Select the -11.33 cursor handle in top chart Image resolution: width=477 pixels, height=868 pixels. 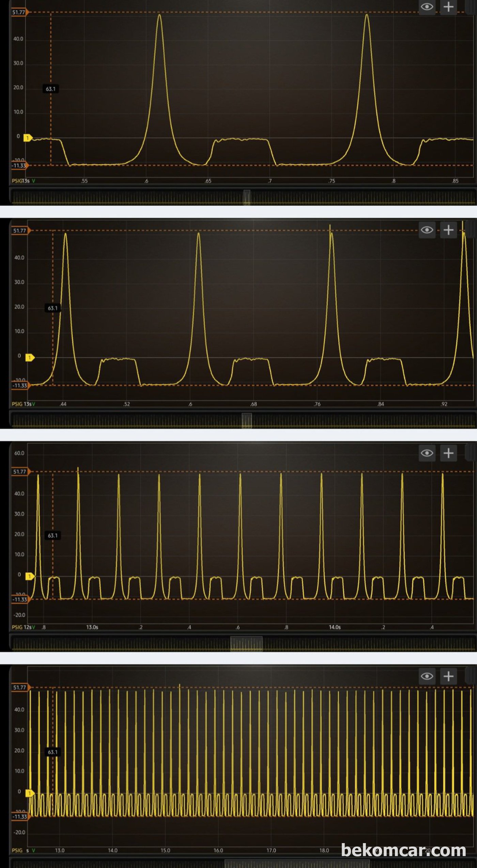[20, 165]
